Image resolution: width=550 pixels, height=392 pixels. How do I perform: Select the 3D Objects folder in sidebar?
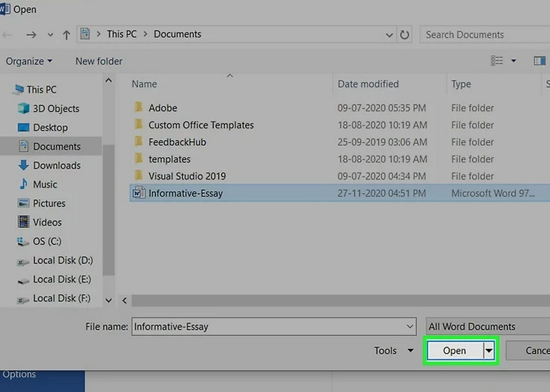click(55, 109)
